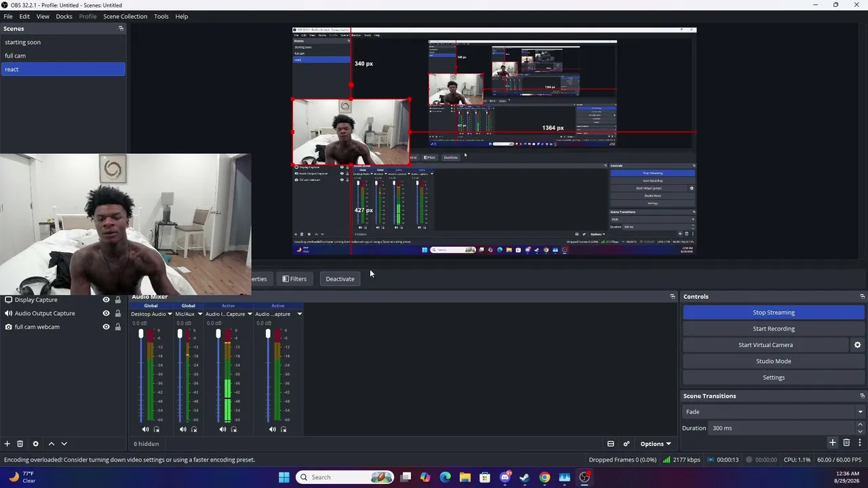The image size is (868, 488).
Task: Open the Edit menu
Action: click(x=24, y=16)
